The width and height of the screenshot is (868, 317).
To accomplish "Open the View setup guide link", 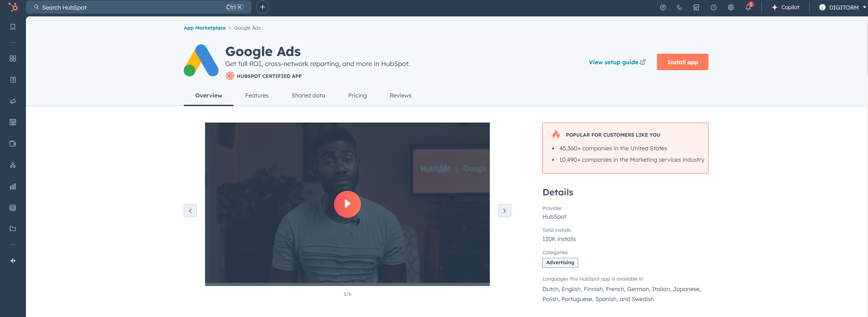I will coord(617,62).
